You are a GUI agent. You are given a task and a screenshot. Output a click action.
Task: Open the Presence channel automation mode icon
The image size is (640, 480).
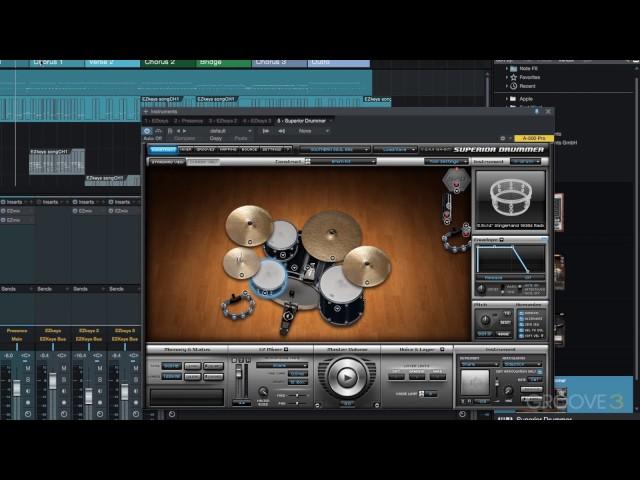point(28,414)
